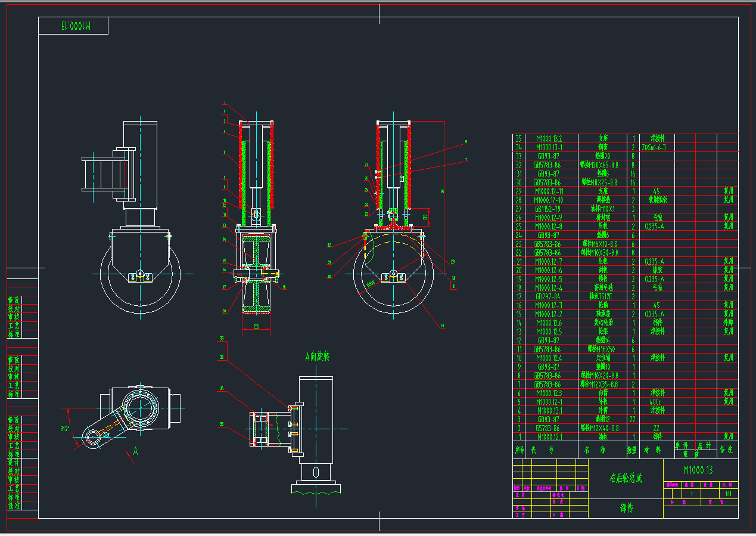Click part code M1000.12-10
The width and height of the screenshot is (756, 536).
pyautogui.click(x=549, y=200)
